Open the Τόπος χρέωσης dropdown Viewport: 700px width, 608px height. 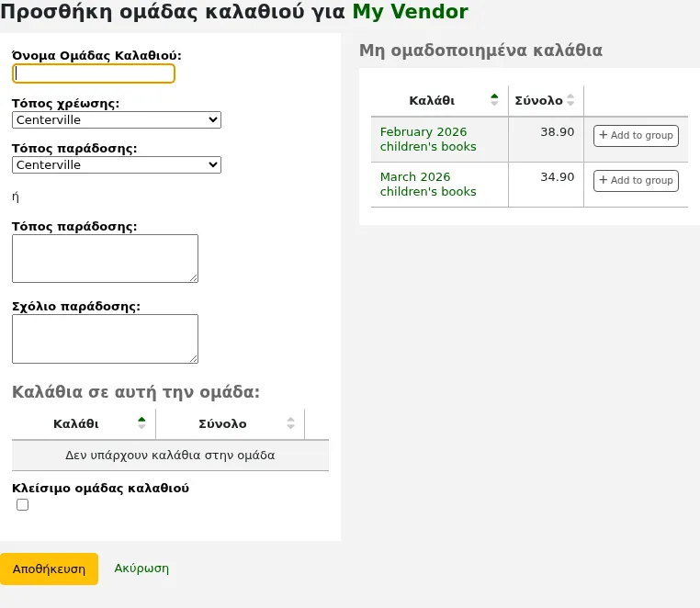(x=117, y=119)
